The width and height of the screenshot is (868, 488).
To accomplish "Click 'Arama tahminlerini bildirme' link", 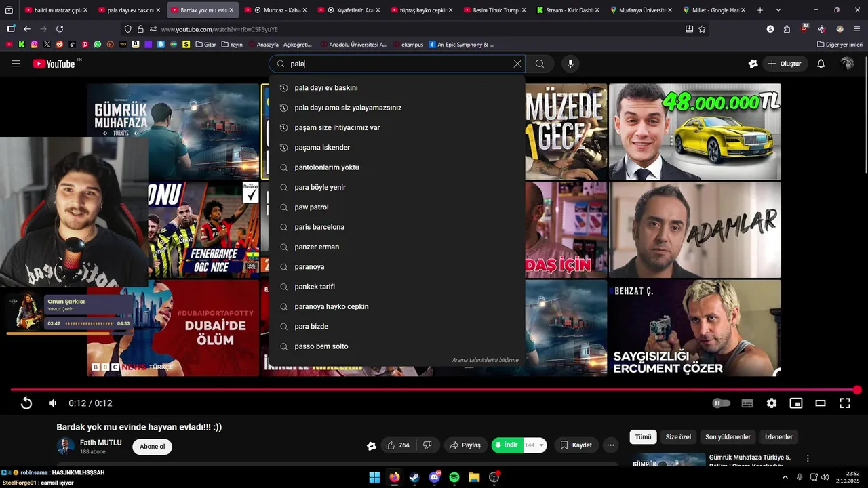I will coord(485,360).
